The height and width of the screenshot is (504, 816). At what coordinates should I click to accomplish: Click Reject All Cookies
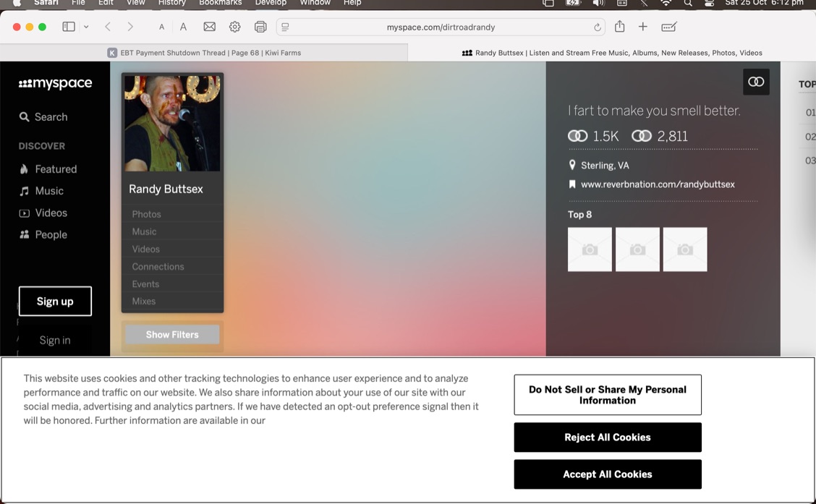point(608,437)
